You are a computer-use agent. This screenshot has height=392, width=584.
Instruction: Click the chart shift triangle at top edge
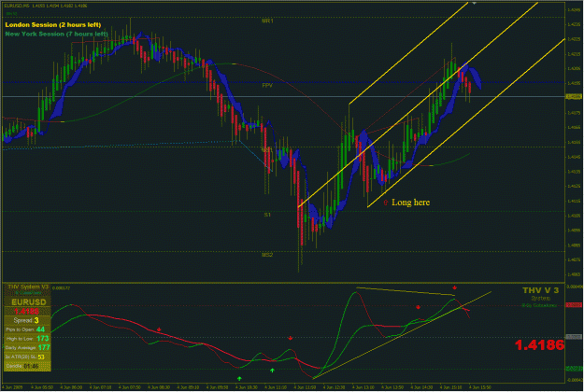pyautogui.click(x=474, y=3)
